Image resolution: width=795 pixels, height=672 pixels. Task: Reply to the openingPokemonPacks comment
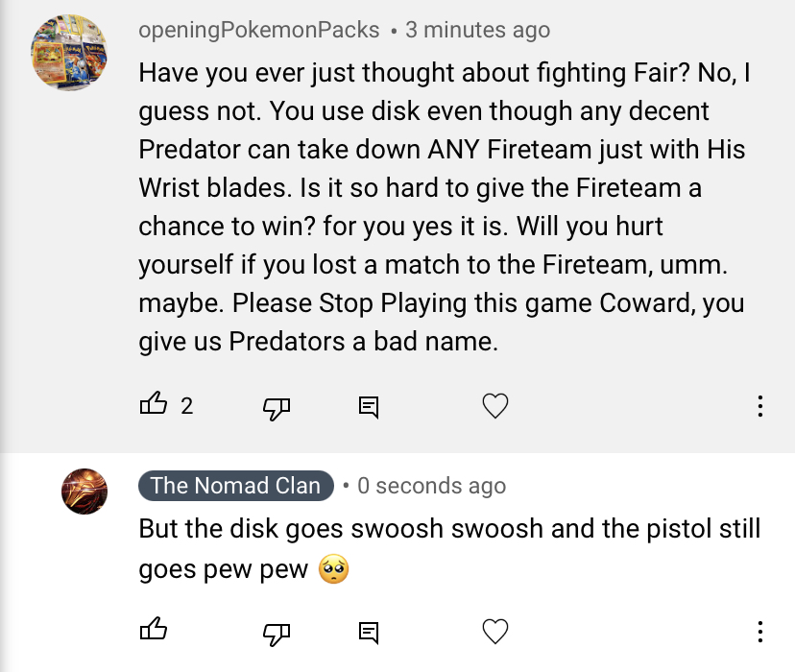369,407
